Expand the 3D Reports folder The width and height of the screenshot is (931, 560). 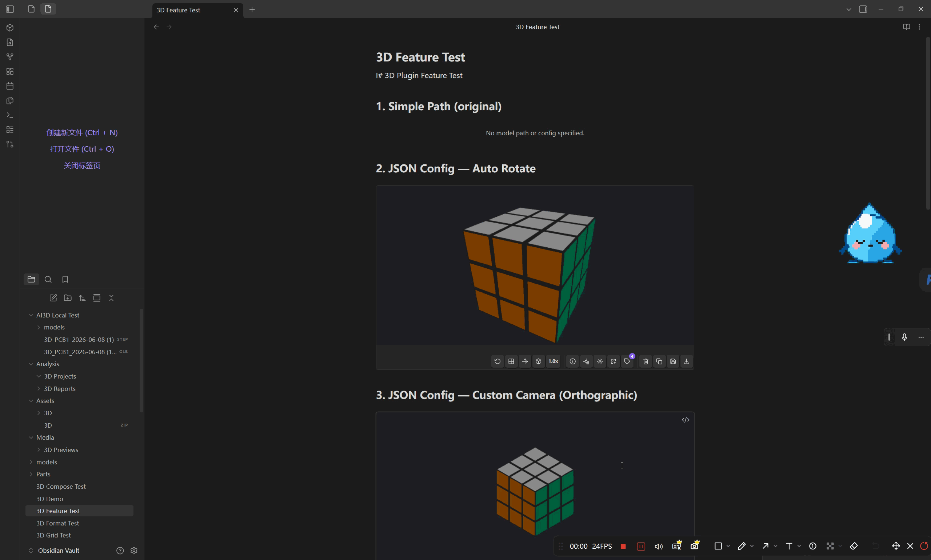39,389
